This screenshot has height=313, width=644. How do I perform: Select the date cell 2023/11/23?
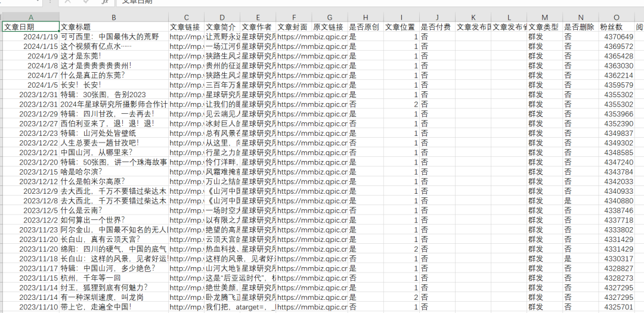click(31, 230)
